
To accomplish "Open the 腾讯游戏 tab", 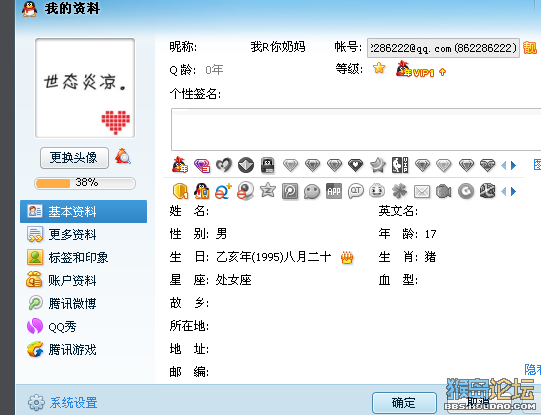I will point(83,349).
